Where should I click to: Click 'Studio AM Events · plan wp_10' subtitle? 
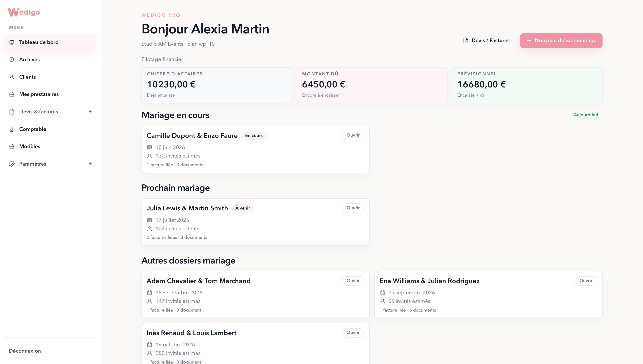[x=178, y=44]
